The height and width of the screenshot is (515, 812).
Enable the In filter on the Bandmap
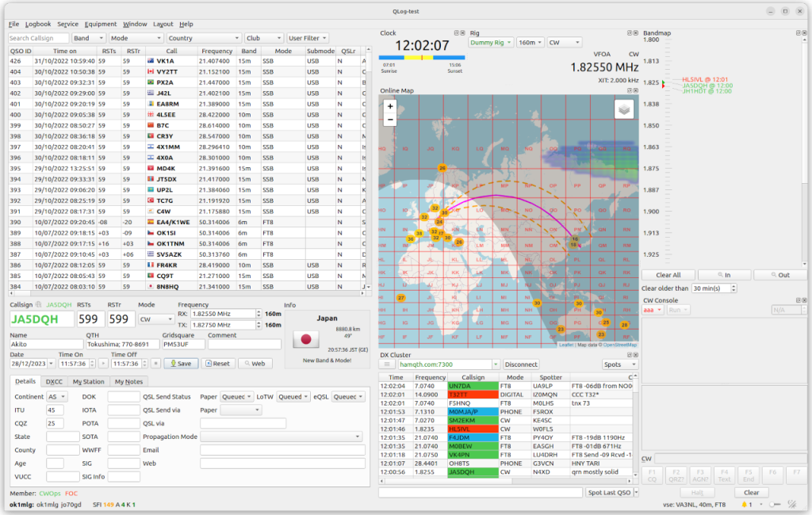click(x=724, y=273)
